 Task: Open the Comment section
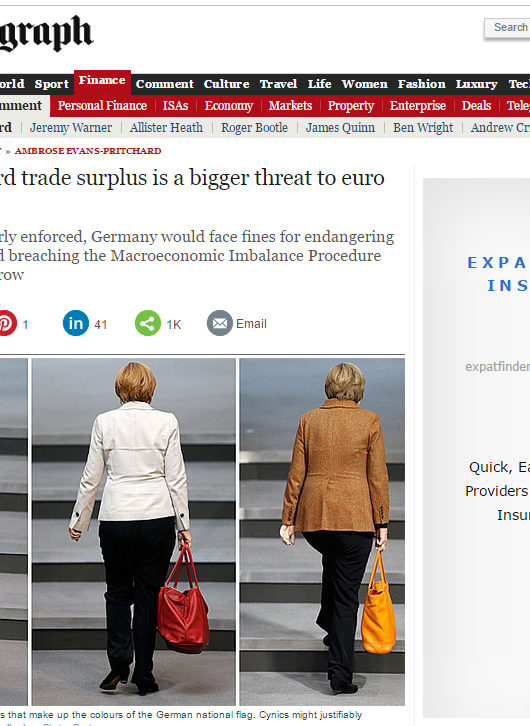(165, 84)
